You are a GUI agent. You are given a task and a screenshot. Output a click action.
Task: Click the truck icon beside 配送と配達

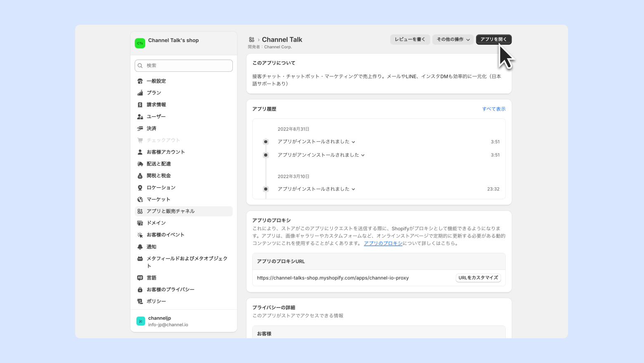[140, 164]
